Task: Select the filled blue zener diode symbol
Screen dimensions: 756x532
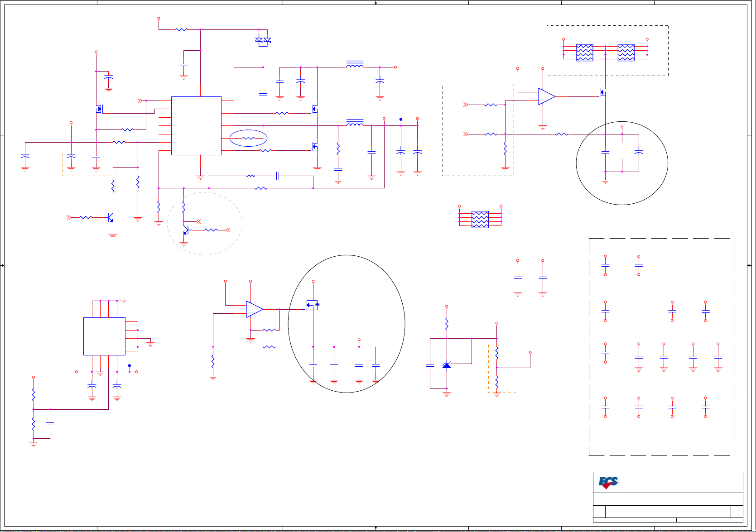Action: [447, 365]
